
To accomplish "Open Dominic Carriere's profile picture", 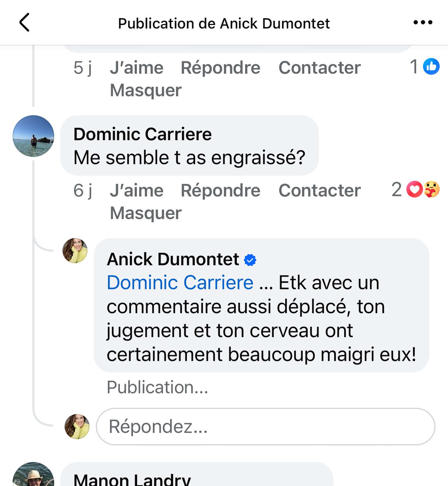I will point(33,136).
